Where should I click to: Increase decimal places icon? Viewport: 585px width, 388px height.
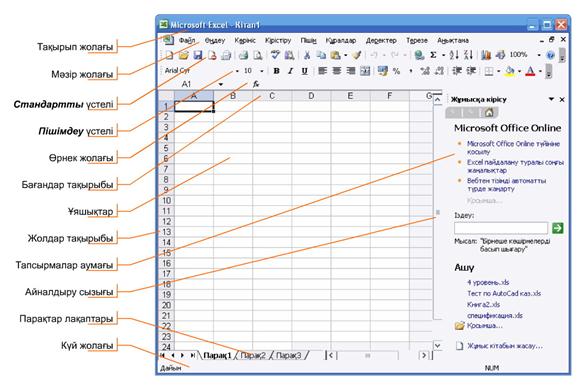[425, 71]
